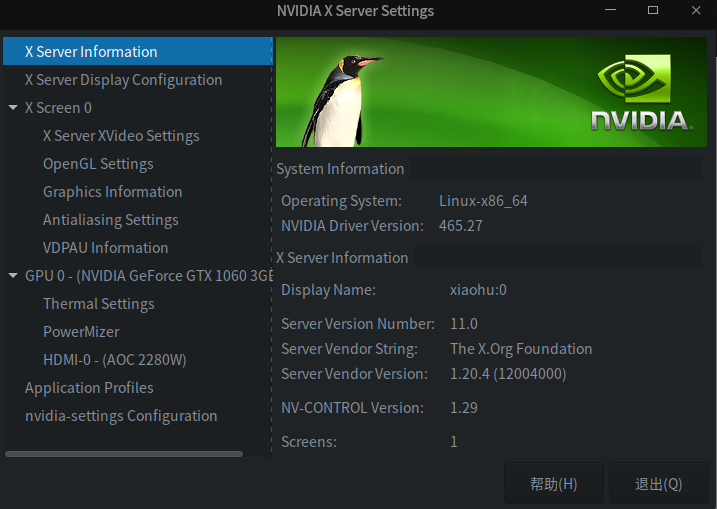Select the PowerMizer entry
The image size is (717, 509).
tap(81, 331)
